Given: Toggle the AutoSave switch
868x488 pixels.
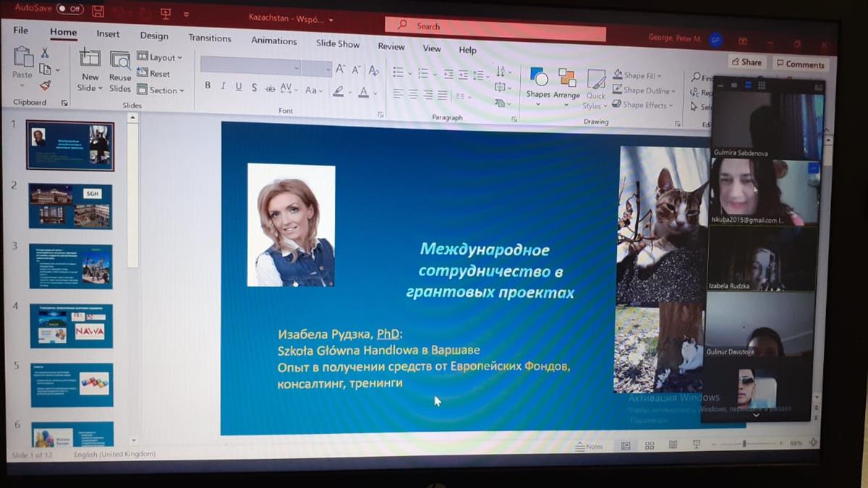Looking at the screenshot, I should [71, 9].
